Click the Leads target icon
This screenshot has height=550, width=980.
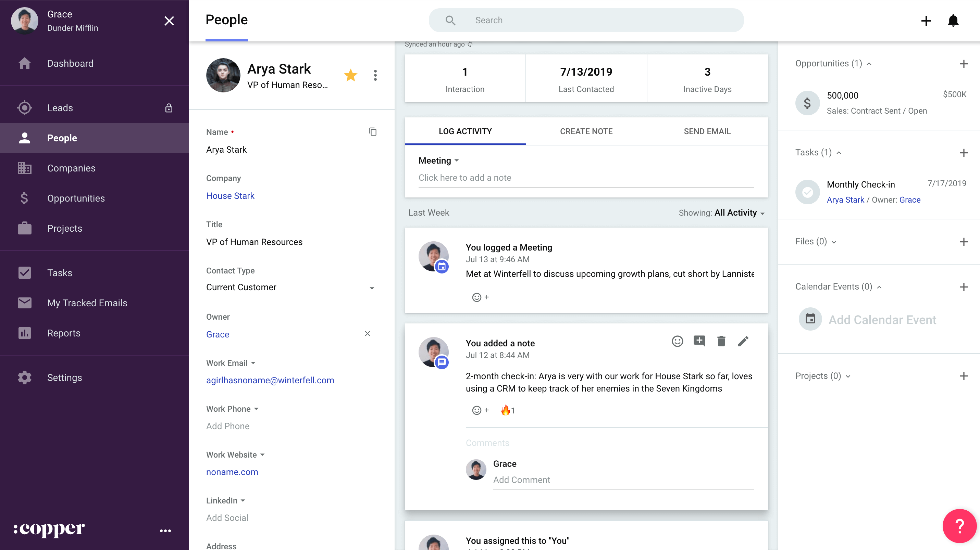tap(25, 107)
